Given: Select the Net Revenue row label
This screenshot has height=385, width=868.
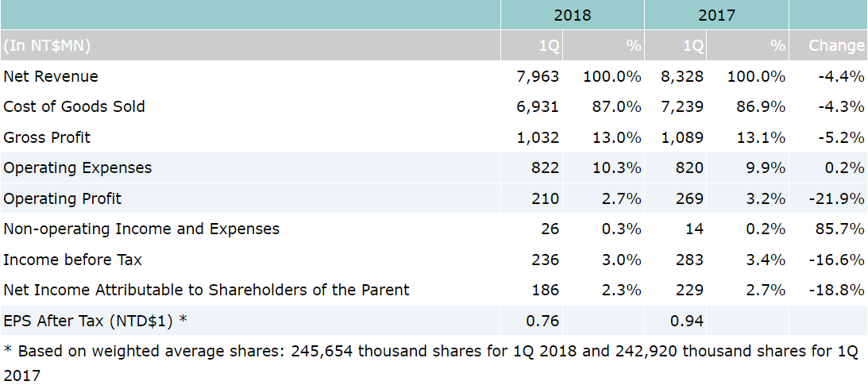Looking at the screenshot, I should [51, 76].
